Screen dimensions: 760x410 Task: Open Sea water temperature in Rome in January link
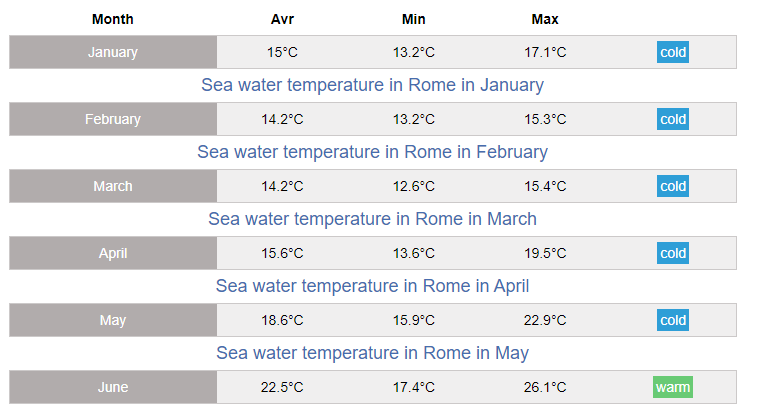(372, 85)
